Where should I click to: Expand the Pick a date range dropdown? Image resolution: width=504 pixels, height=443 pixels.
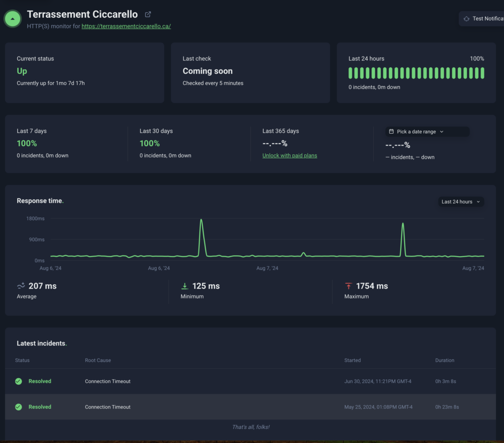tap(427, 132)
